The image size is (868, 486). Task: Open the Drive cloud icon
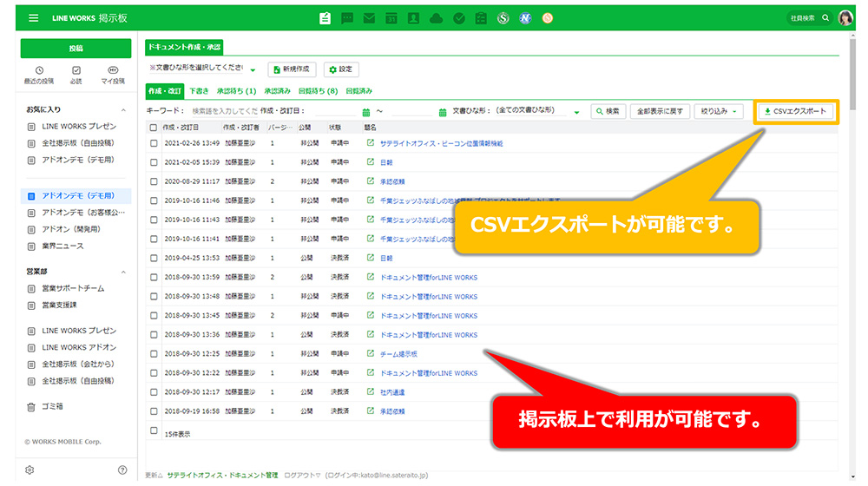(437, 18)
